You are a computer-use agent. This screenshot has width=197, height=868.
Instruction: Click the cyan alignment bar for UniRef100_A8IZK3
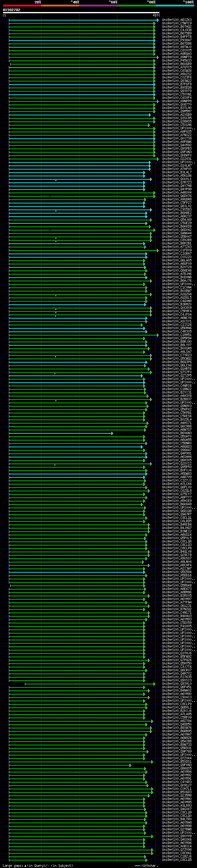click(x=84, y=20)
